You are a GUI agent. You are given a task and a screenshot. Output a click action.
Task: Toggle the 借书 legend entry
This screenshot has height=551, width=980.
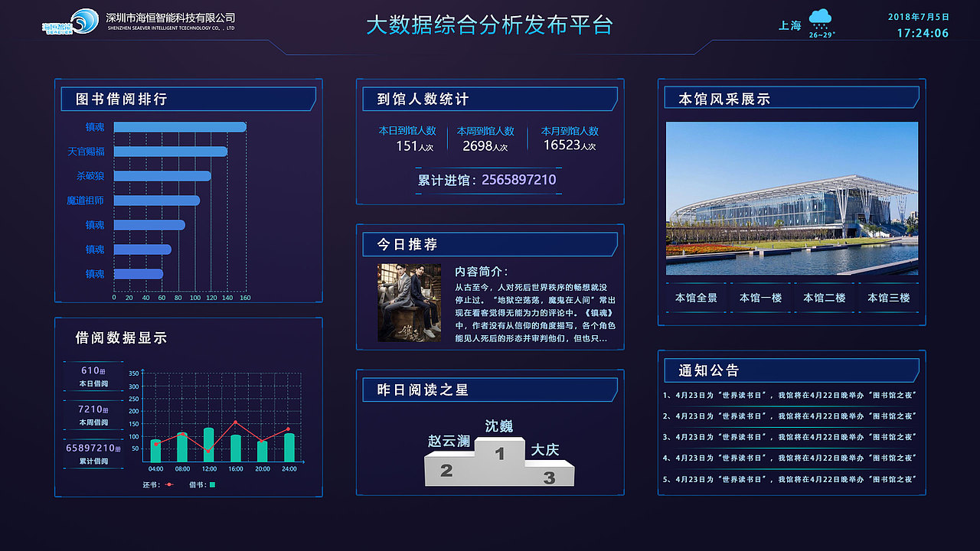(203, 484)
